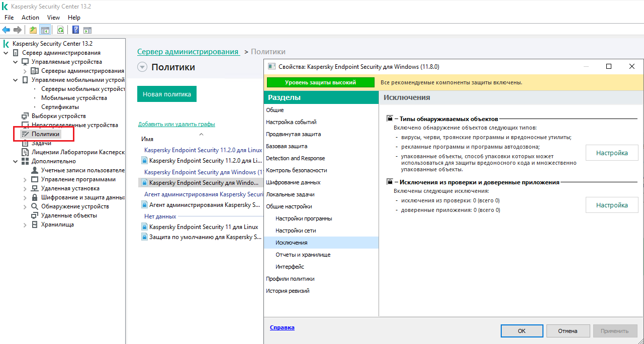Open the Action menu

coord(30,17)
